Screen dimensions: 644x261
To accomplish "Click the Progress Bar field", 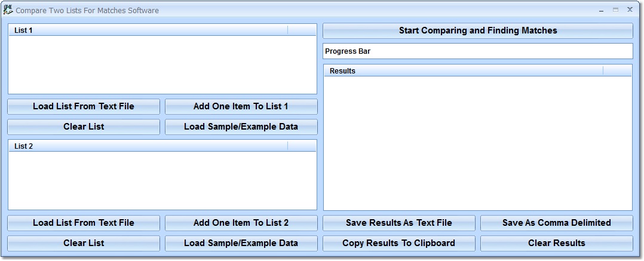I will pos(477,51).
